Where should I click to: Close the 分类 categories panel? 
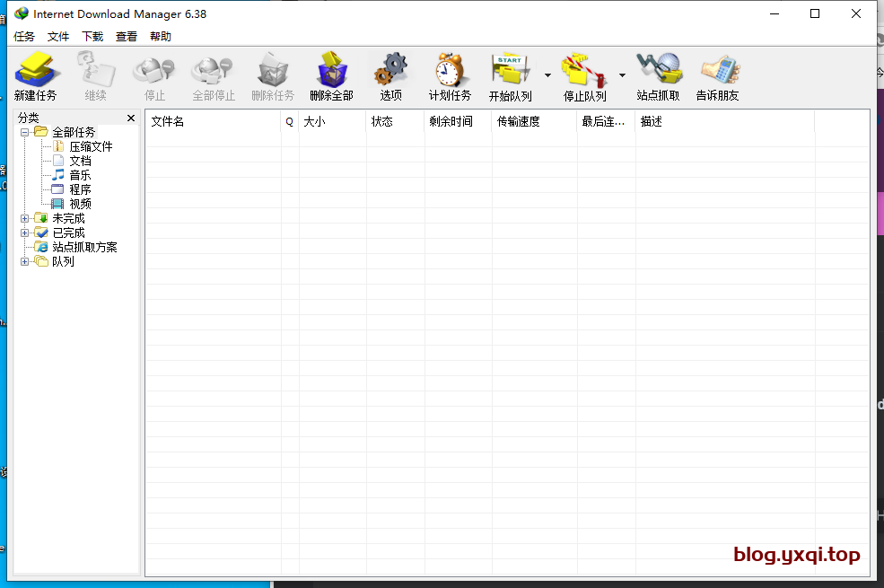(131, 117)
